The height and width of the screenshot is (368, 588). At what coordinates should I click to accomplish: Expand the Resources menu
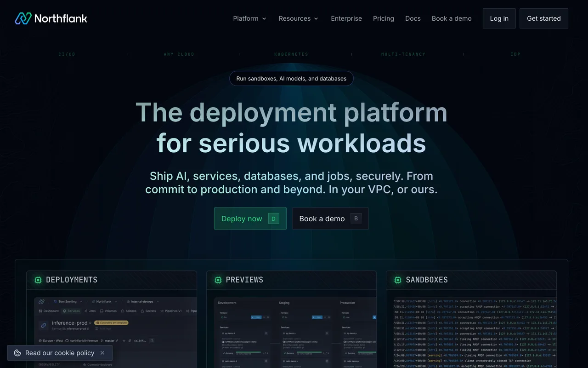click(298, 18)
